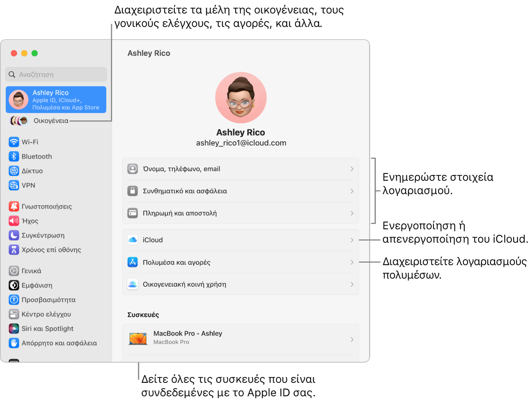Click the Συσκευές section heading

(143, 315)
